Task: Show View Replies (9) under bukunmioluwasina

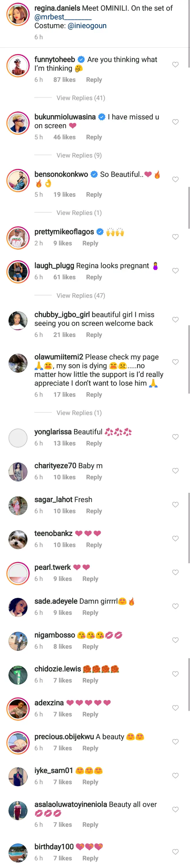Action: pos(79,155)
